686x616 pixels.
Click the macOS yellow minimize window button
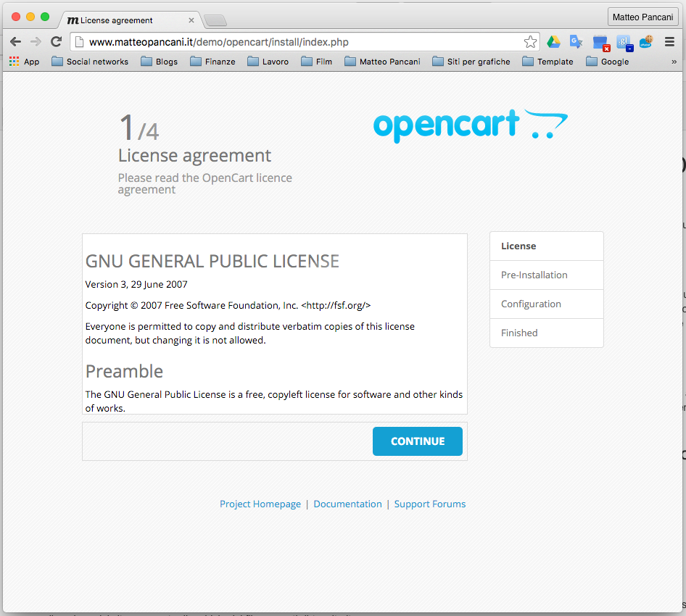pos(30,17)
